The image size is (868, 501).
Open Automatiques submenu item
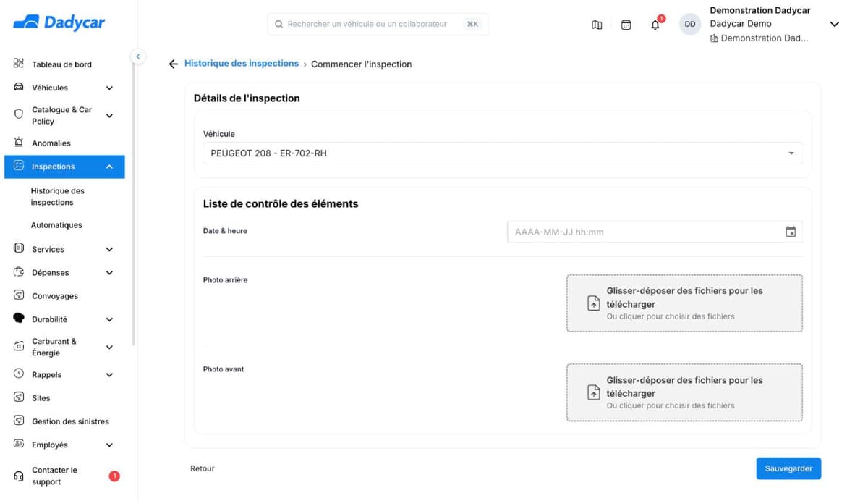coord(56,225)
